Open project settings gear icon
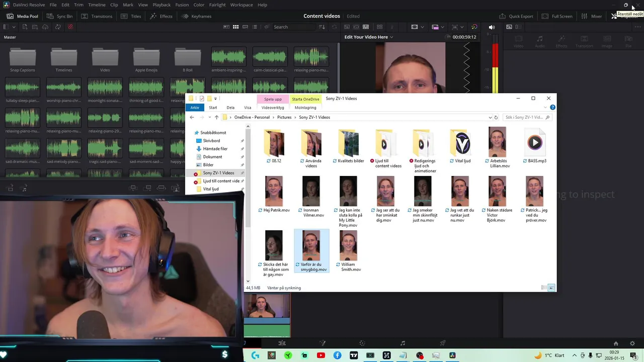This screenshot has width=644, height=362. coord(632,344)
